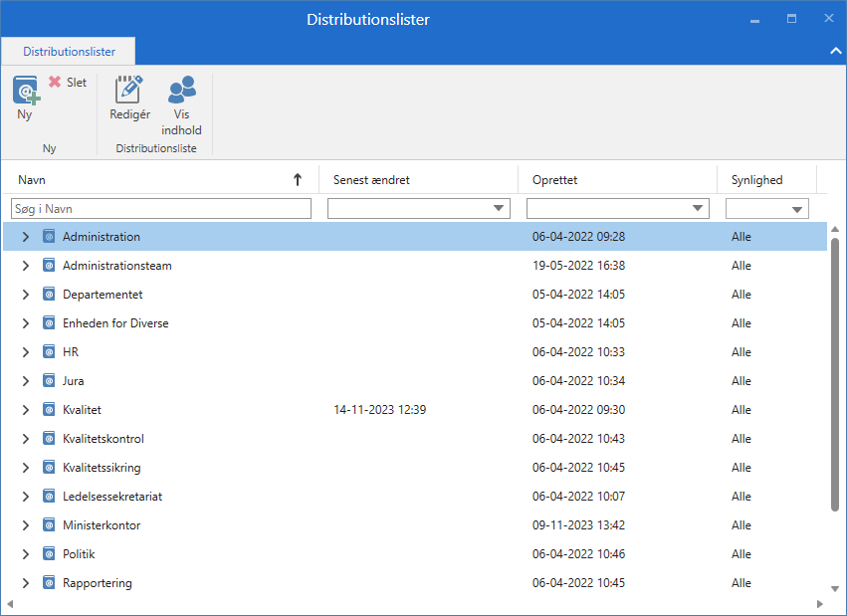Click the icon beside Kvalitetskontrol
847x616 pixels.
point(49,439)
